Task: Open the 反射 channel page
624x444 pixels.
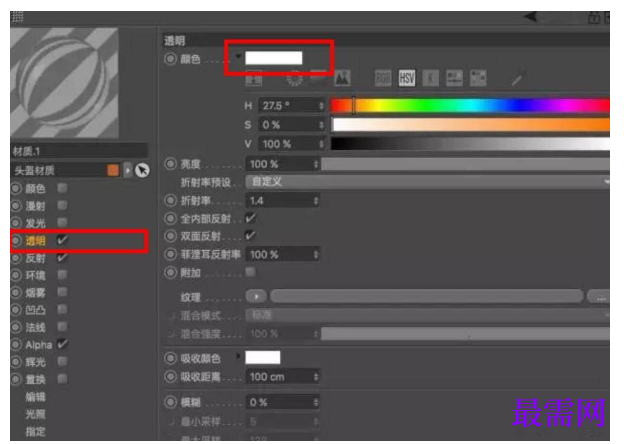Action: (35, 258)
